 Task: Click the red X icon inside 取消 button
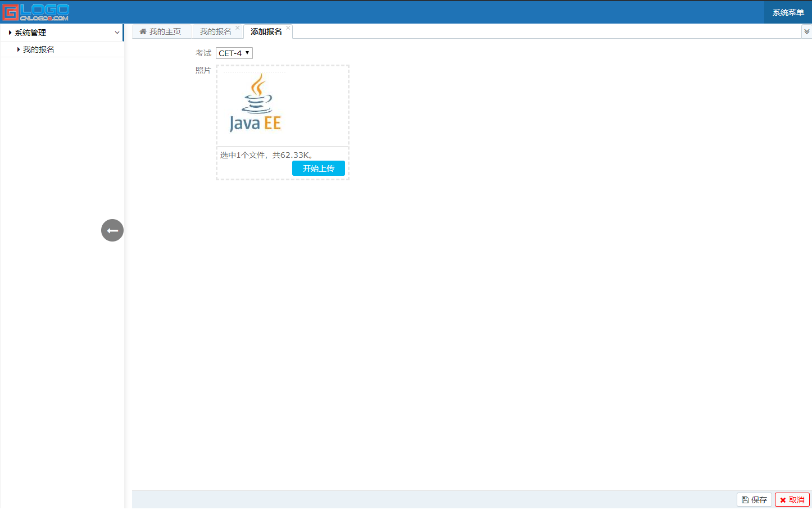pyautogui.click(x=782, y=499)
